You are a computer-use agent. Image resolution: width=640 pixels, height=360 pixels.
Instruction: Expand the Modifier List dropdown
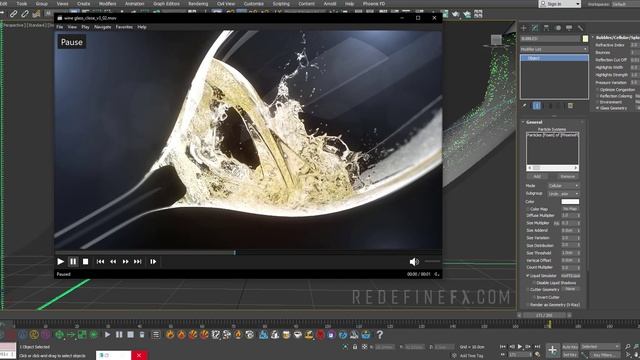(x=554, y=49)
